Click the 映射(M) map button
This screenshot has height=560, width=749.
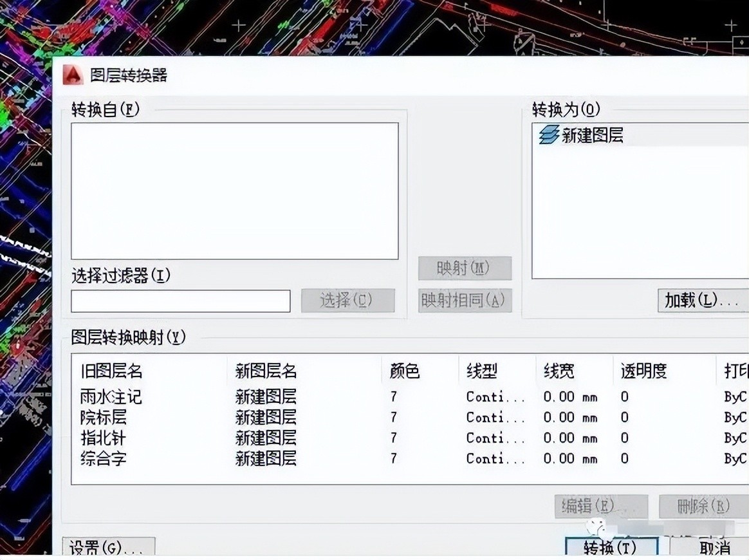[465, 268]
